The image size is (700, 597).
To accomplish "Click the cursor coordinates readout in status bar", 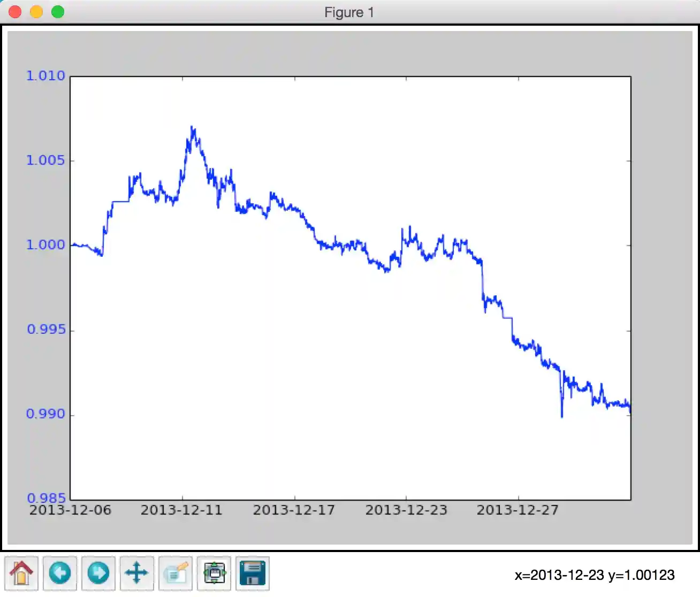I will (595, 576).
